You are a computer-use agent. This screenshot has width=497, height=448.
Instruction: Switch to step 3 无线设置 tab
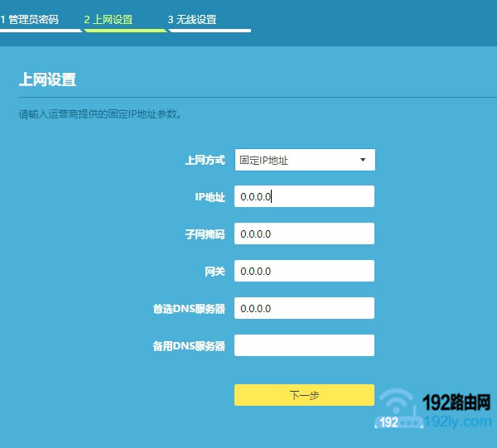(191, 19)
